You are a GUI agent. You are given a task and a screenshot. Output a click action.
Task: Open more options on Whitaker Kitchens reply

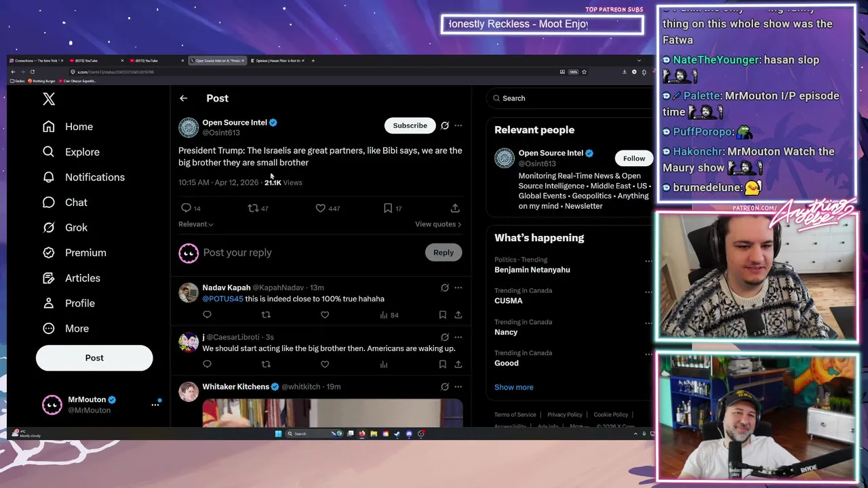(x=458, y=386)
